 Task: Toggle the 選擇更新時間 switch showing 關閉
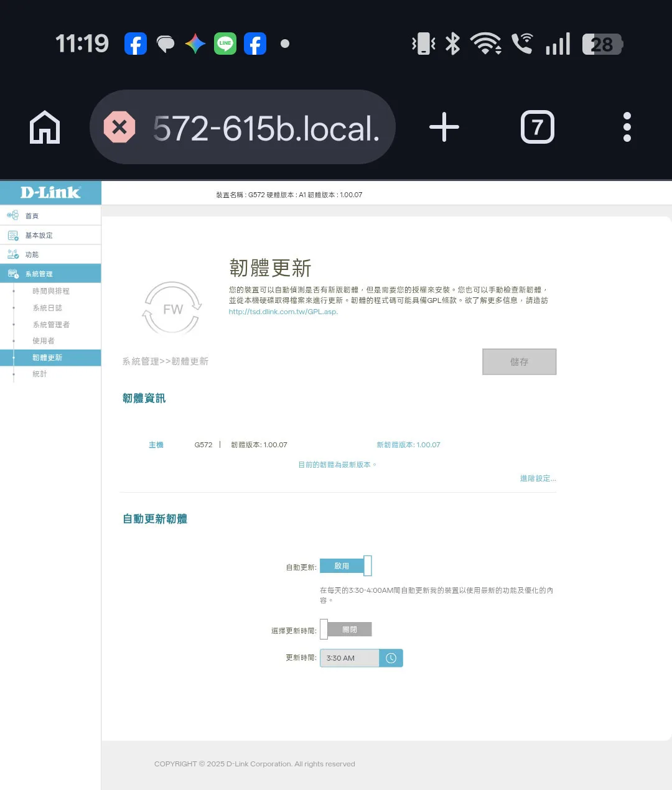pos(345,630)
